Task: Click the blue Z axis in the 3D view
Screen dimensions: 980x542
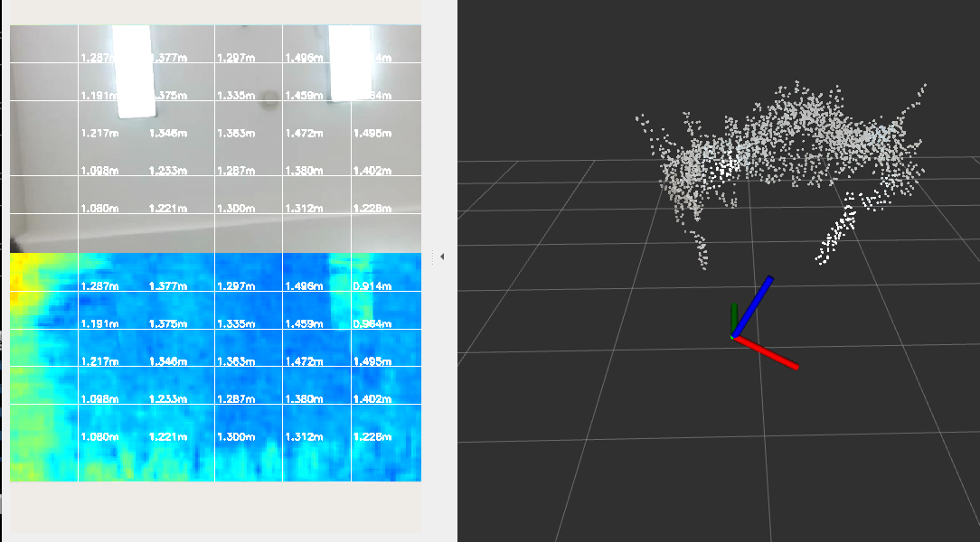Action: [753, 305]
